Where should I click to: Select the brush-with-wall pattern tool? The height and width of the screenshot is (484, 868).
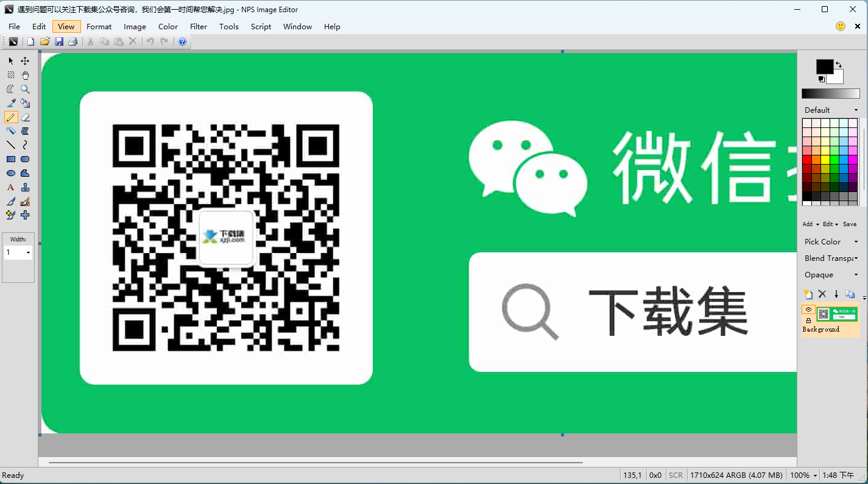click(x=25, y=201)
